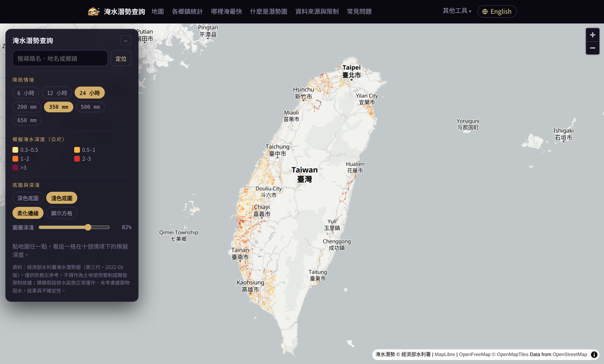Click the >3 meters depth color swatch
Image resolution: width=604 pixels, height=364 pixels.
coord(16,168)
